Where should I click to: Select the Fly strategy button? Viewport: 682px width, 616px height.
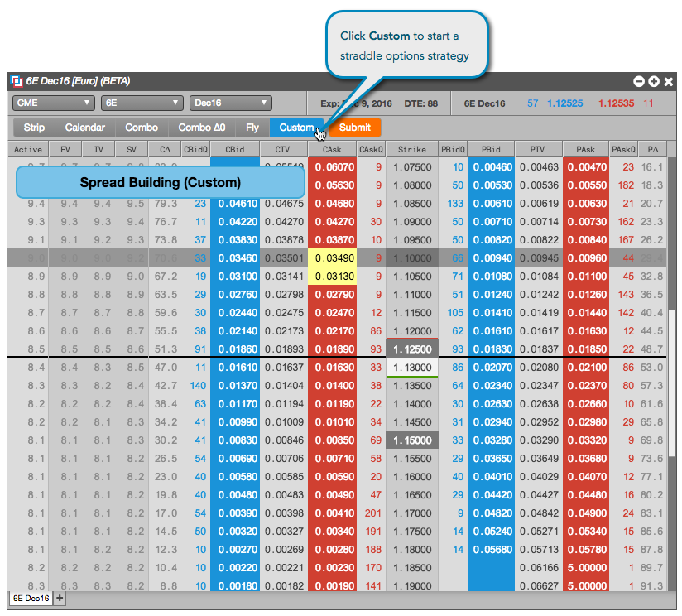coord(252,128)
